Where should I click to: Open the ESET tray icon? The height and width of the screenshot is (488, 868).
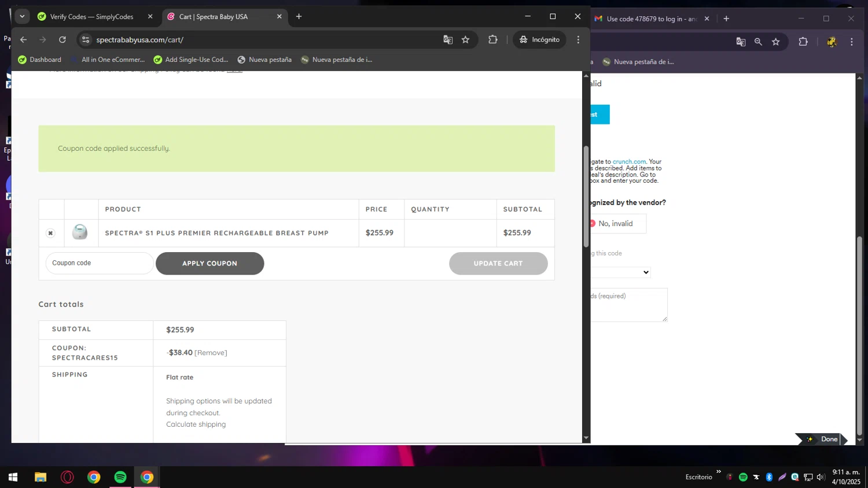(795, 477)
